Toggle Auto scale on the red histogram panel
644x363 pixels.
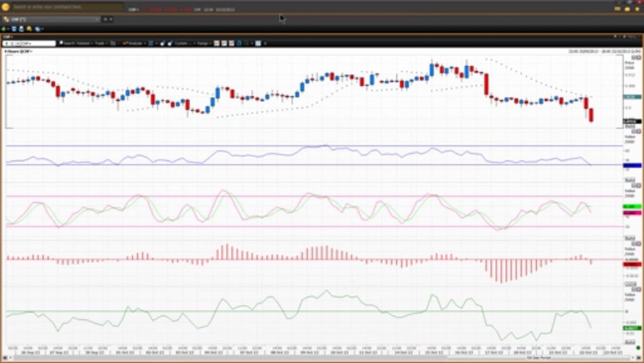click(x=629, y=285)
